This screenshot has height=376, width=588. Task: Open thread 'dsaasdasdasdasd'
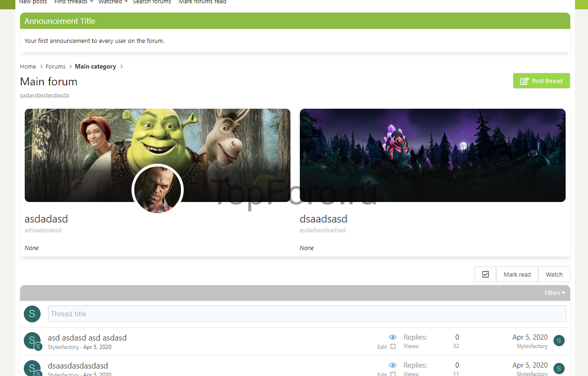pos(78,366)
